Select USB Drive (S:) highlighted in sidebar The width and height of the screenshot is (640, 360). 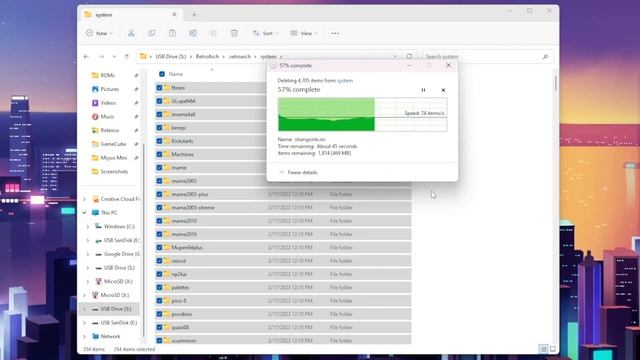tap(110, 309)
